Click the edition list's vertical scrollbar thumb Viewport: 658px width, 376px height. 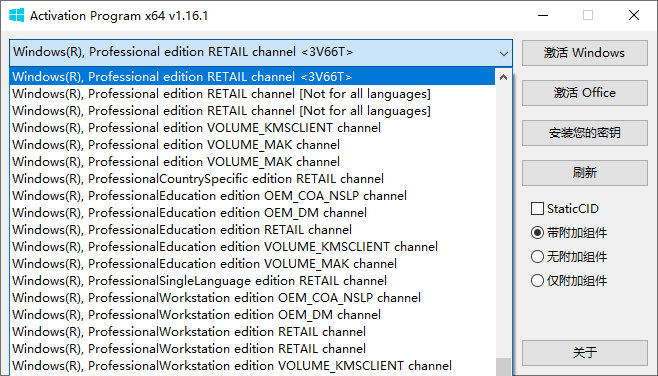click(x=503, y=367)
